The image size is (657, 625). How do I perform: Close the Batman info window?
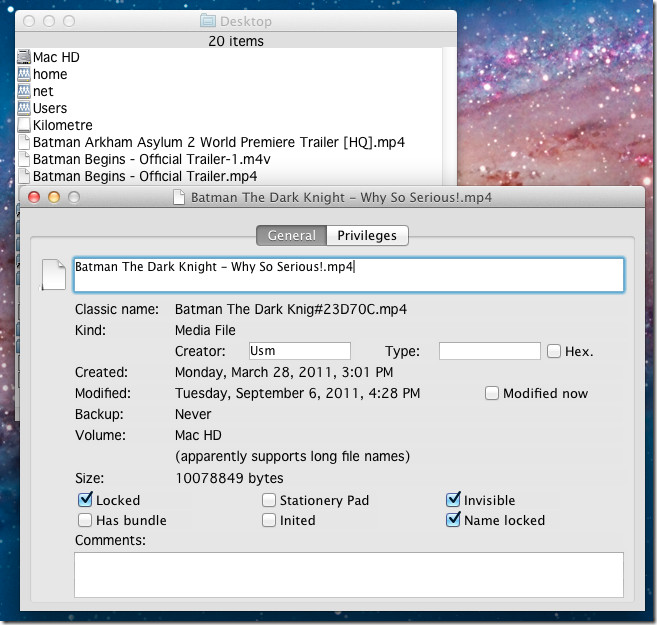pyautogui.click(x=34, y=197)
